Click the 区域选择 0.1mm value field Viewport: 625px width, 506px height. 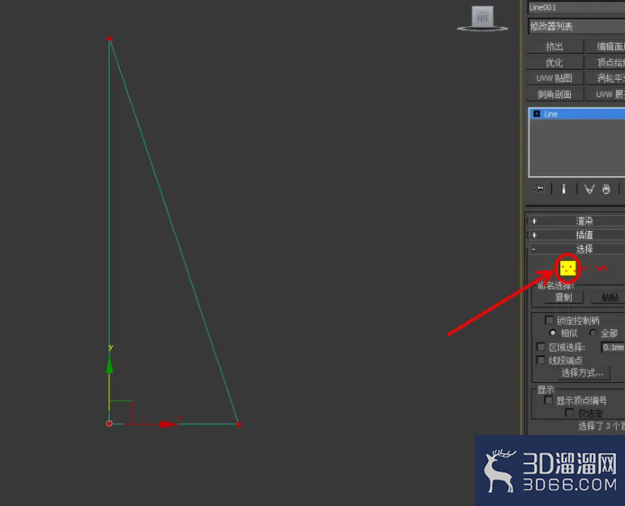(613, 347)
